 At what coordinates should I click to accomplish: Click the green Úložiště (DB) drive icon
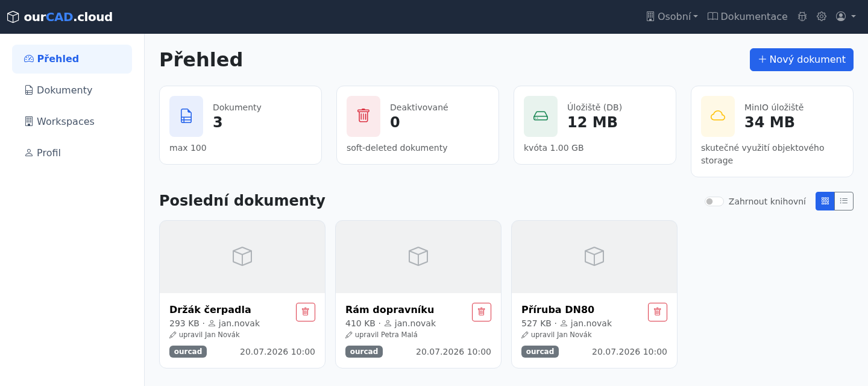point(541,116)
